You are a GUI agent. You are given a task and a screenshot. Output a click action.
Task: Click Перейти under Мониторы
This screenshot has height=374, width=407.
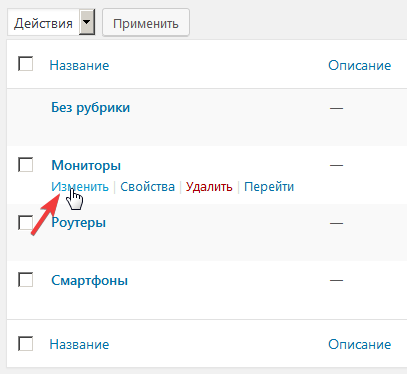(x=269, y=187)
